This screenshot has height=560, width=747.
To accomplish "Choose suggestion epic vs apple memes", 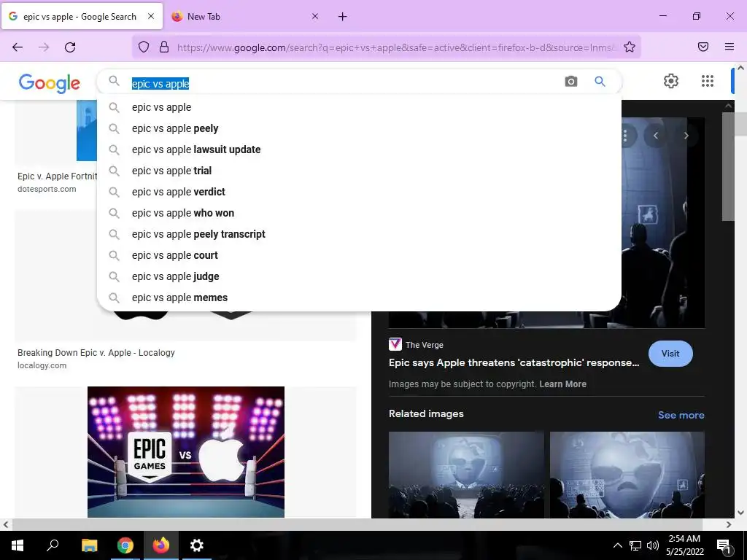I will (359, 297).
